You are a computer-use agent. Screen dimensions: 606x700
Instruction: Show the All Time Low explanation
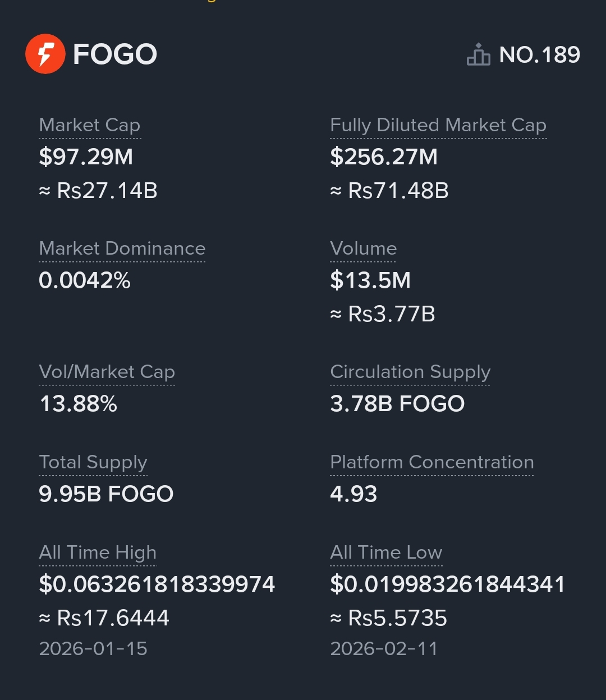(386, 552)
